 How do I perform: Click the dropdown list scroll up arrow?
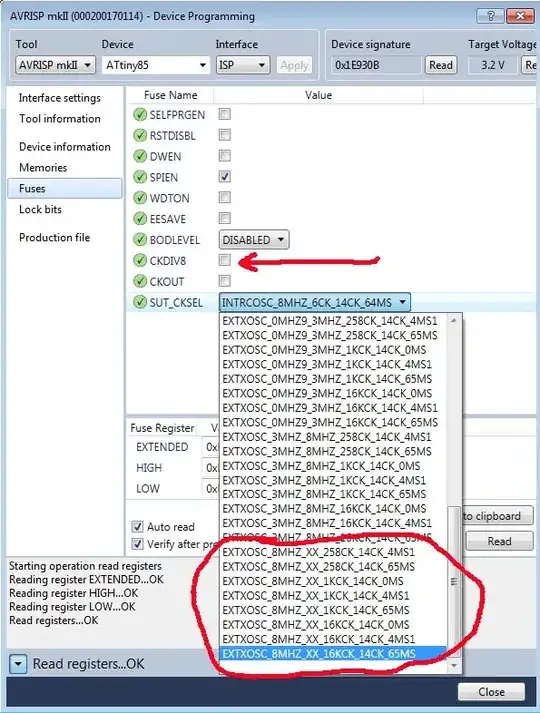click(454, 321)
